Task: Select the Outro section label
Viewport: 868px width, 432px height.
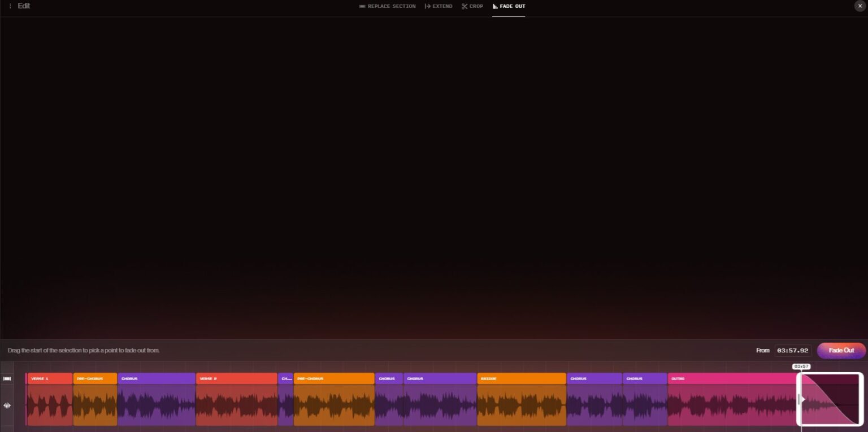Action: [732, 379]
